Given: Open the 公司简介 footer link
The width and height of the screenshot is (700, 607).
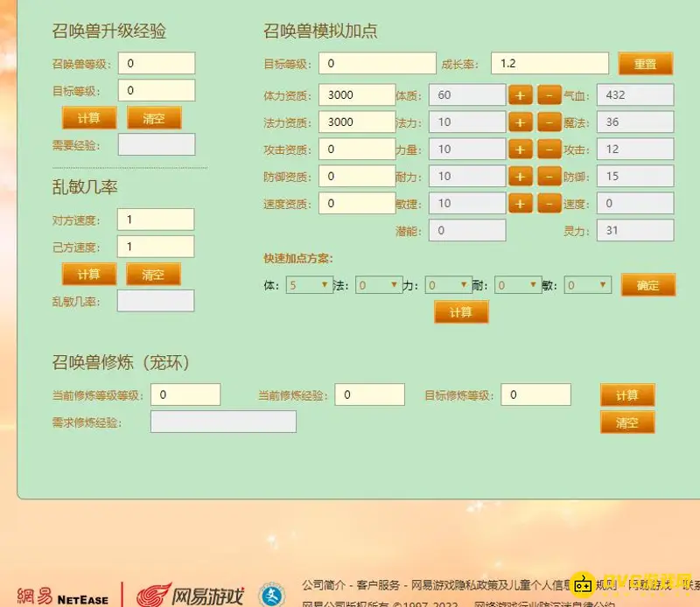Looking at the screenshot, I should click(x=324, y=584).
